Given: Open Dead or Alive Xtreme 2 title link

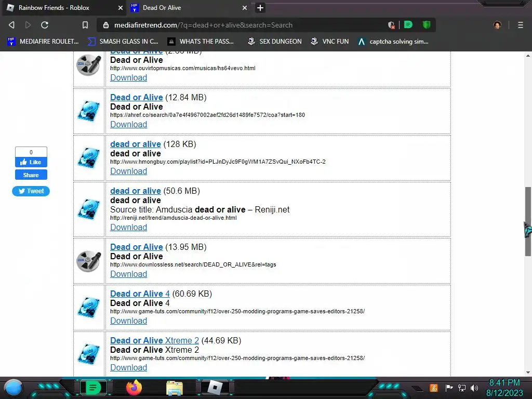Looking at the screenshot, I should point(154,341).
